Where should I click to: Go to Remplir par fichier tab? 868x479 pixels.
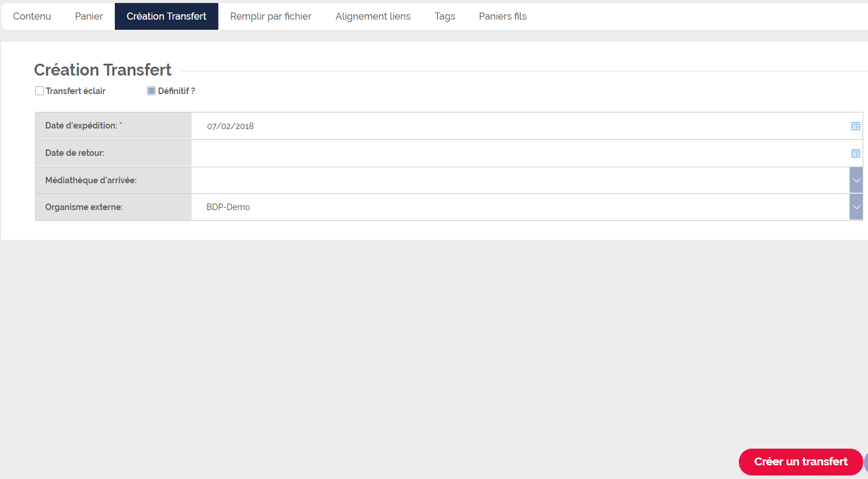[x=271, y=16]
